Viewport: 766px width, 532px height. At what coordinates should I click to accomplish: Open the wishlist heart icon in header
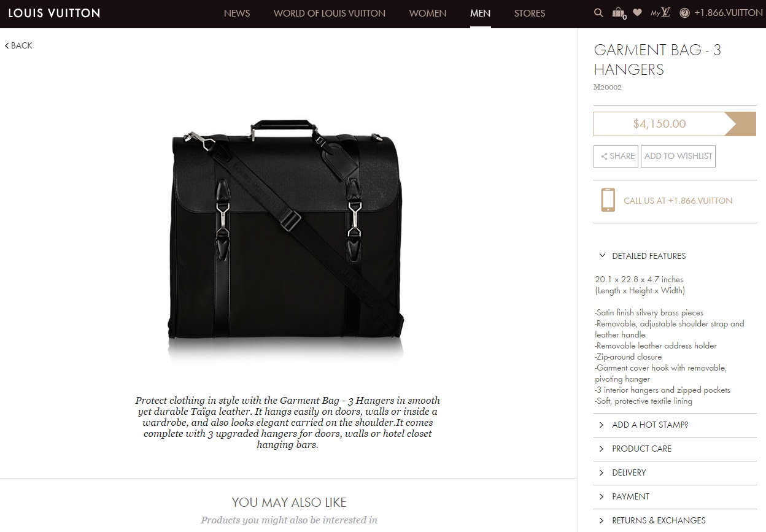tap(638, 12)
